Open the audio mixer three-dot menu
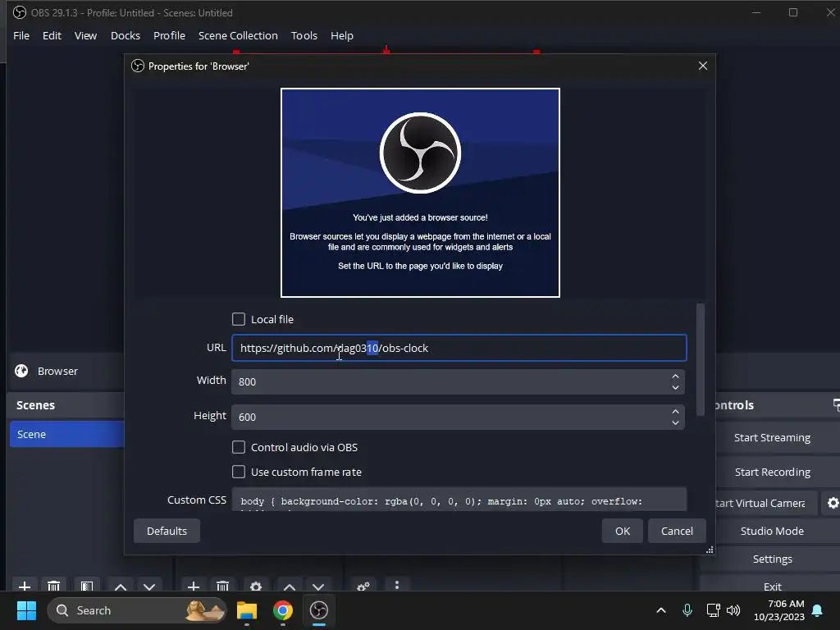 click(397, 585)
